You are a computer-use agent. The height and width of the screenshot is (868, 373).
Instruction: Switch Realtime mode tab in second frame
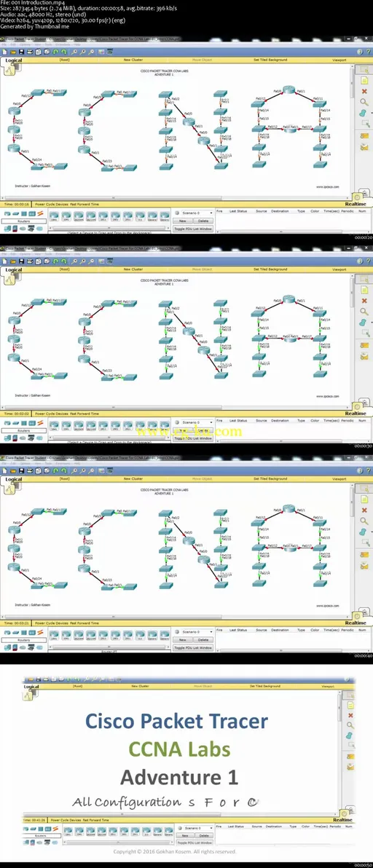[356, 414]
